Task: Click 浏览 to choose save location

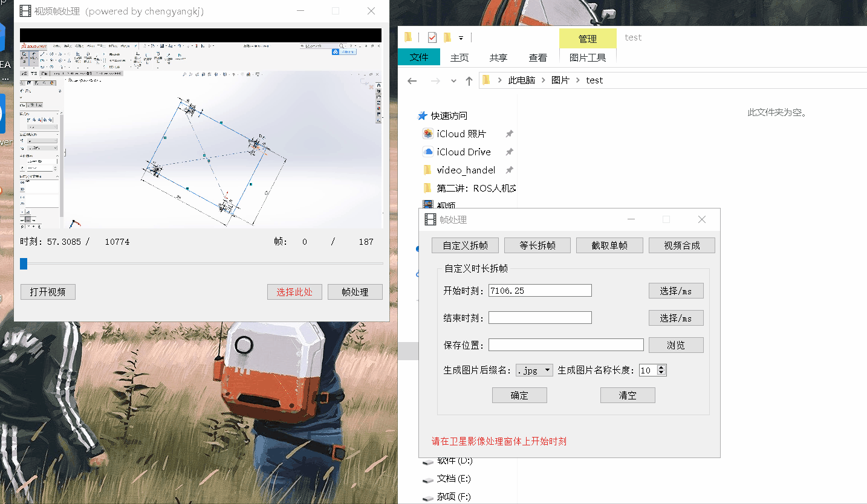Action: pyautogui.click(x=676, y=345)
